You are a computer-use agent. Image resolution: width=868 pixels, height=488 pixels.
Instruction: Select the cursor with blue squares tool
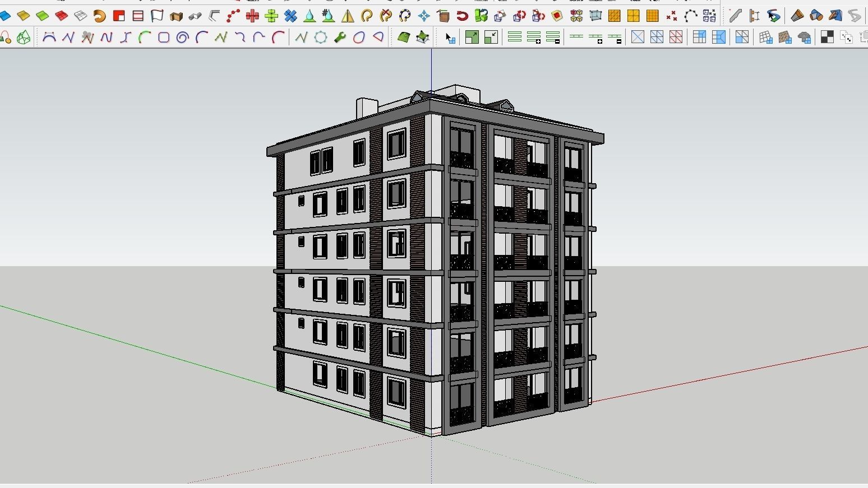(x=450, y=38)
